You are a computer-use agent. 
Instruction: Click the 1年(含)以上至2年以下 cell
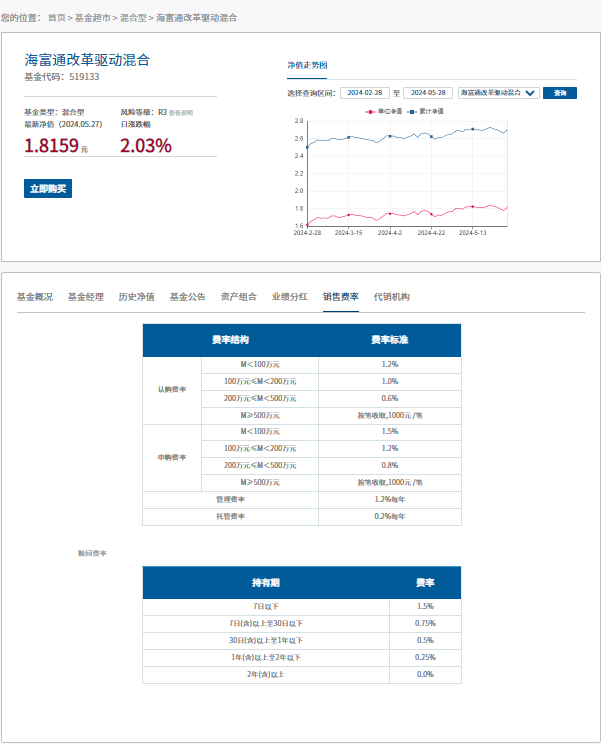266,658
